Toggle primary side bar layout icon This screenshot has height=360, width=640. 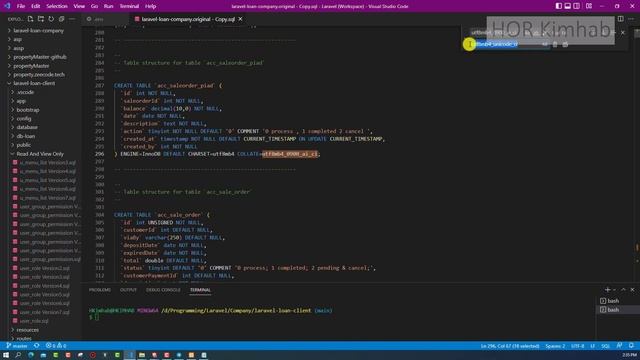558,6
